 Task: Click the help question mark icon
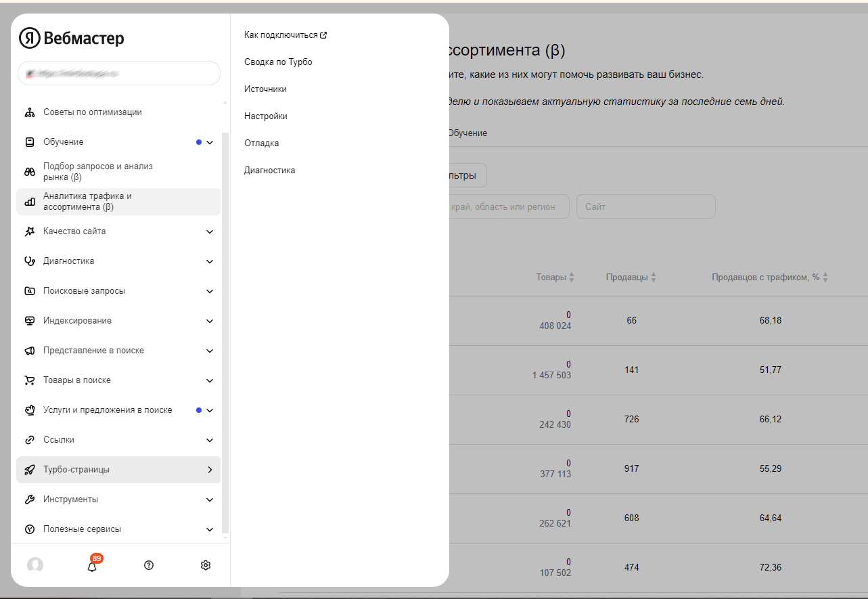pyautogui.click(x=149, y=565)
